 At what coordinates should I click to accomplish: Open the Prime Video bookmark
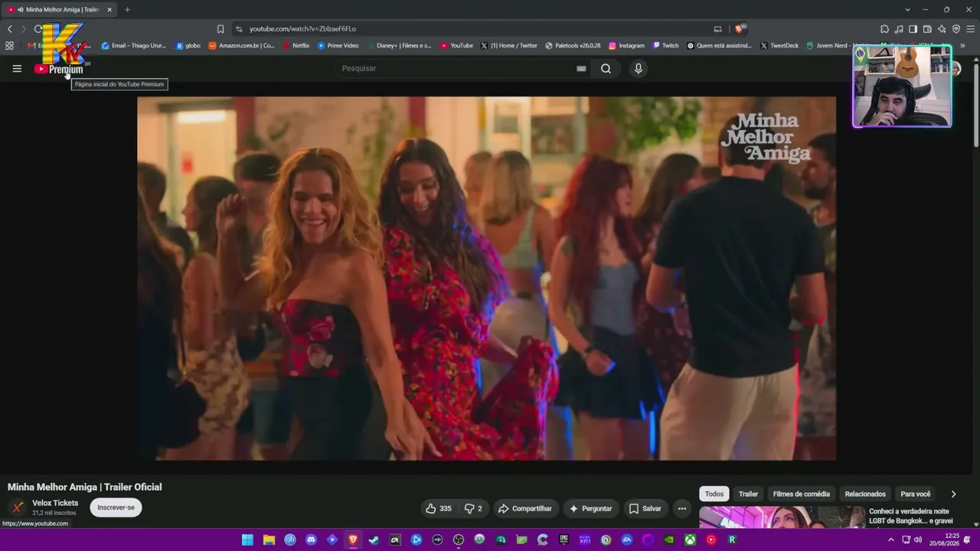coord(338,46)
